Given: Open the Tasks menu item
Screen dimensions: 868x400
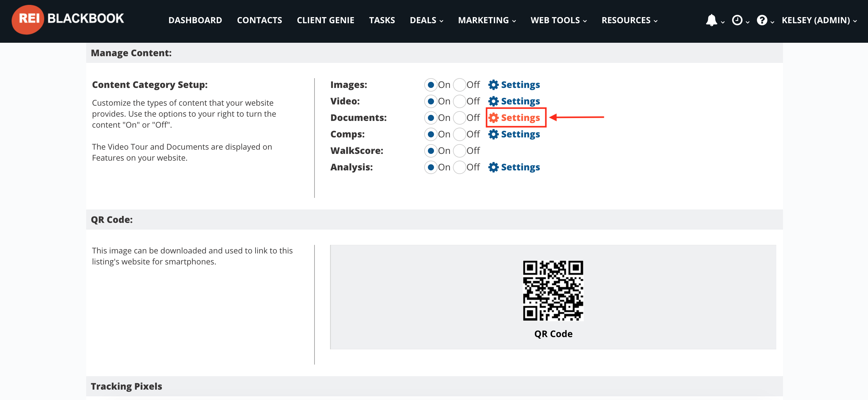Looking at the screenshot, I should (382, 20).
